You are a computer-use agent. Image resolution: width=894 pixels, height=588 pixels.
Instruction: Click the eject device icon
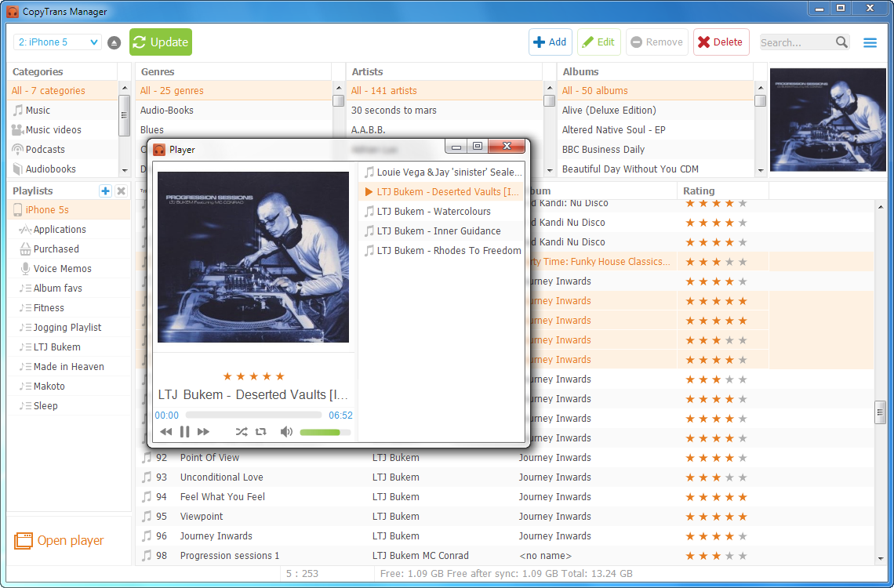(x=114, y=43)
